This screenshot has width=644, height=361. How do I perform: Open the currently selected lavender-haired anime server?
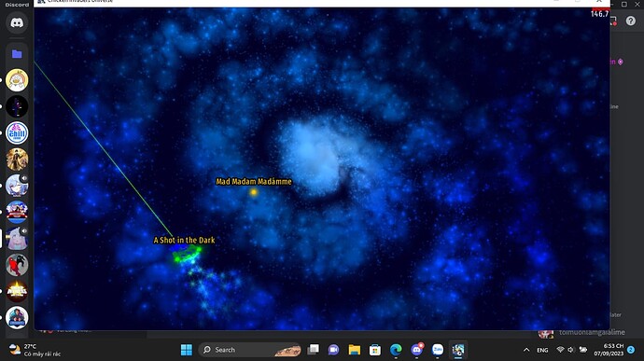click(x=17, y=239)
